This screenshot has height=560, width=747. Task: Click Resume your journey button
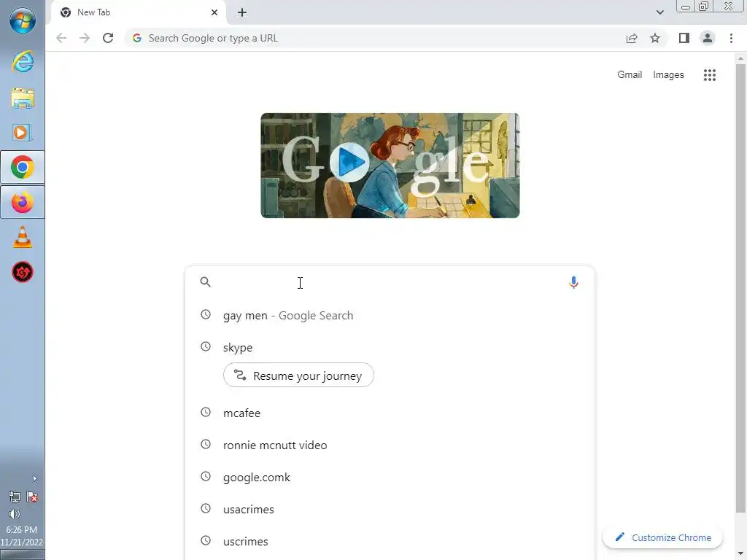pyautogui.click(x=298, y=376)
